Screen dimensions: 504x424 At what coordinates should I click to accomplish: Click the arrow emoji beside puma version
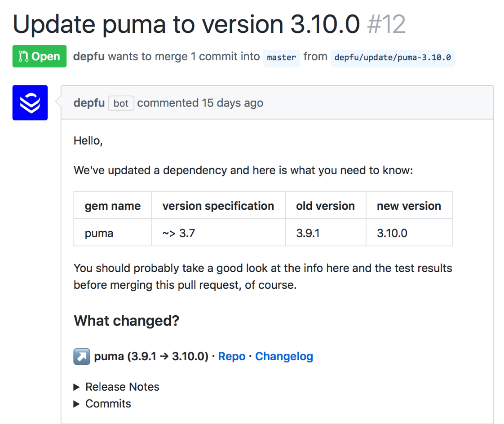pos(82,357)
